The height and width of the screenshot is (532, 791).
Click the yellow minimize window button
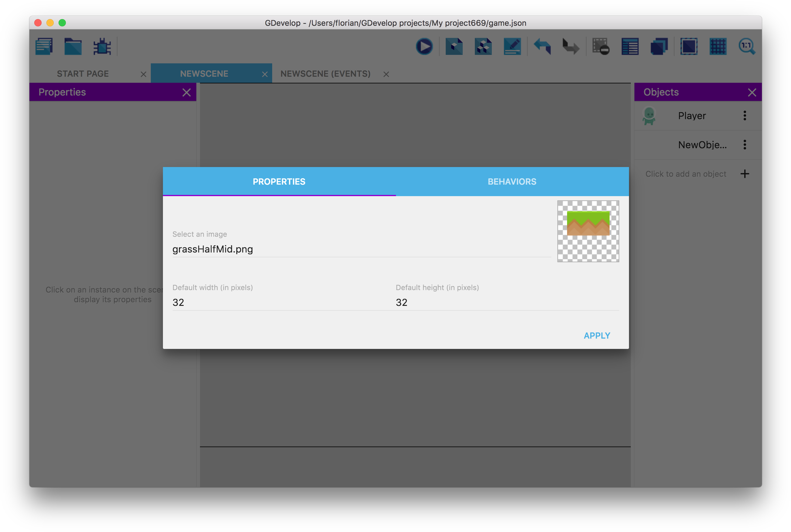point(50,23)
